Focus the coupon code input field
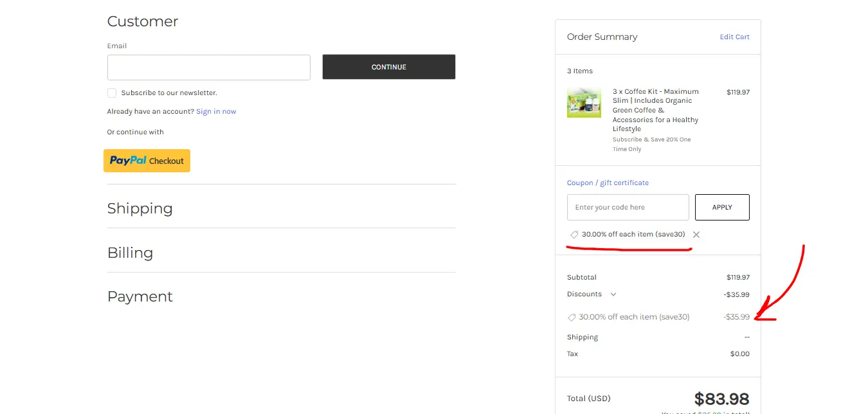868x414 pixels. (x=628, y=207)
